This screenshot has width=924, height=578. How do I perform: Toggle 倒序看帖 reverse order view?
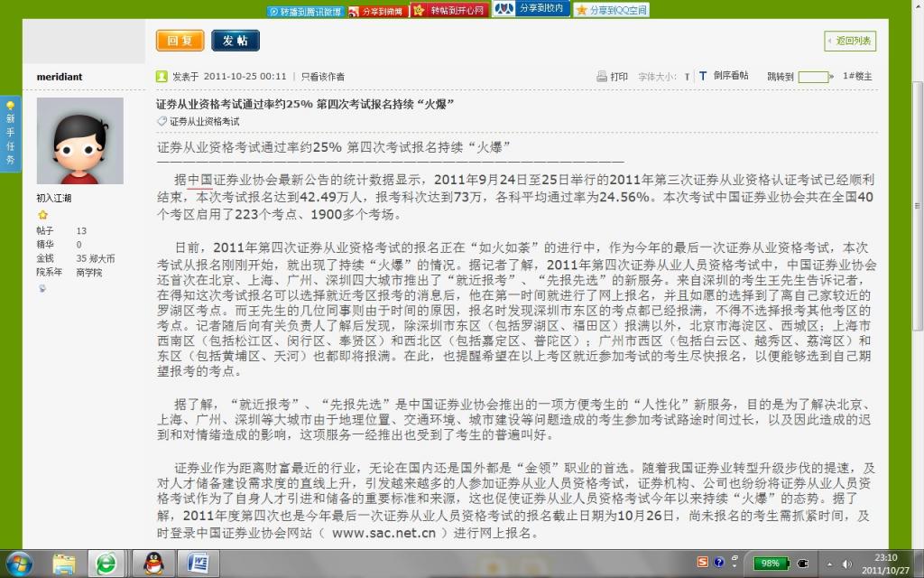click(730, 76)
